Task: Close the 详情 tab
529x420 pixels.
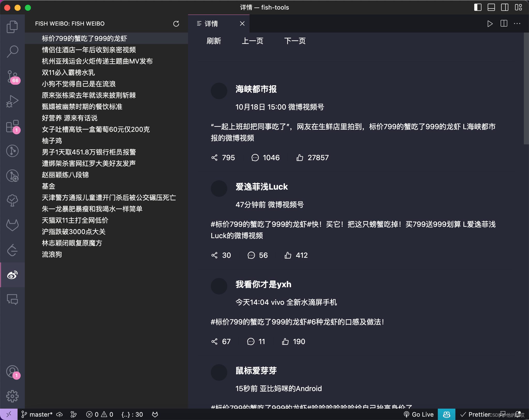Action: point(242,24)
